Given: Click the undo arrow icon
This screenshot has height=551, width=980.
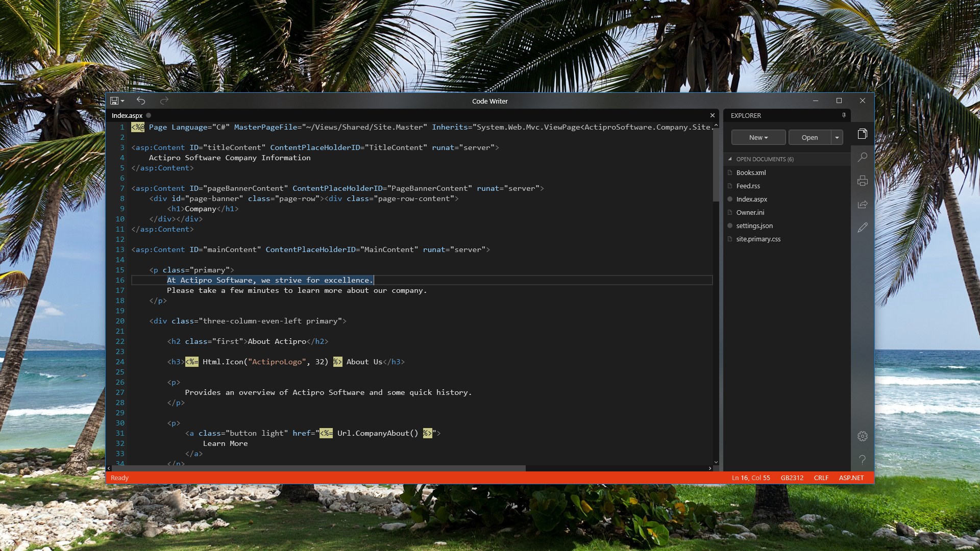Looking at the screenshot, I should tap(141, 101).
